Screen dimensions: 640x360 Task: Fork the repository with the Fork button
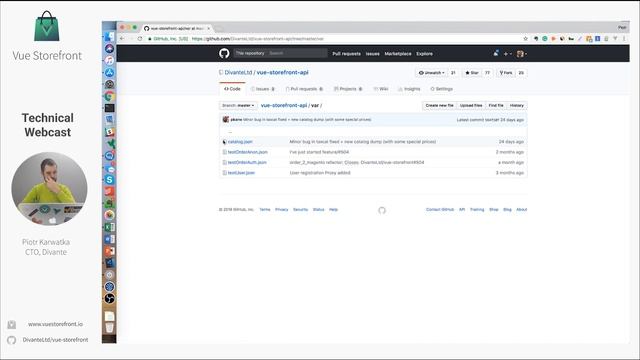(506, 73)
